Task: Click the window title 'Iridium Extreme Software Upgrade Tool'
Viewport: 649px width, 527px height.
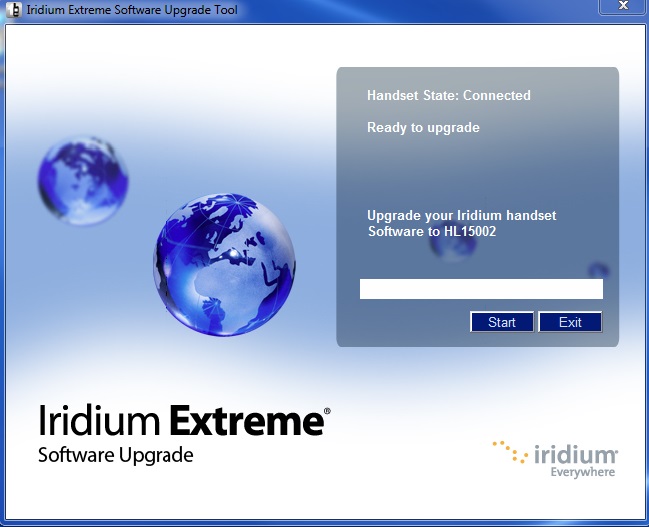Action: tap(132, 10)
